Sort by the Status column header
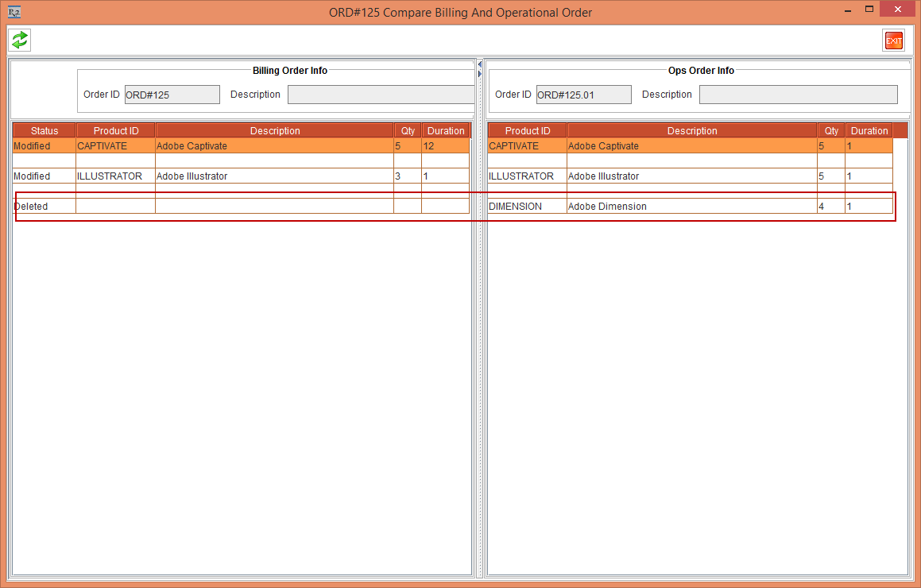The height and width of the screenshot is (588, 921). pyautogui.click(x=45, y=131)
